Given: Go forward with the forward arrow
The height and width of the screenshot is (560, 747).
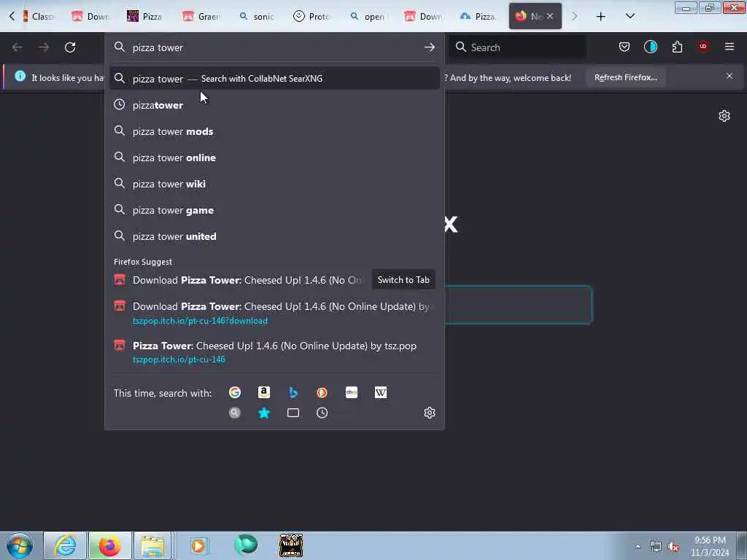Looking at the screenshot, I should tap(43, 47).
